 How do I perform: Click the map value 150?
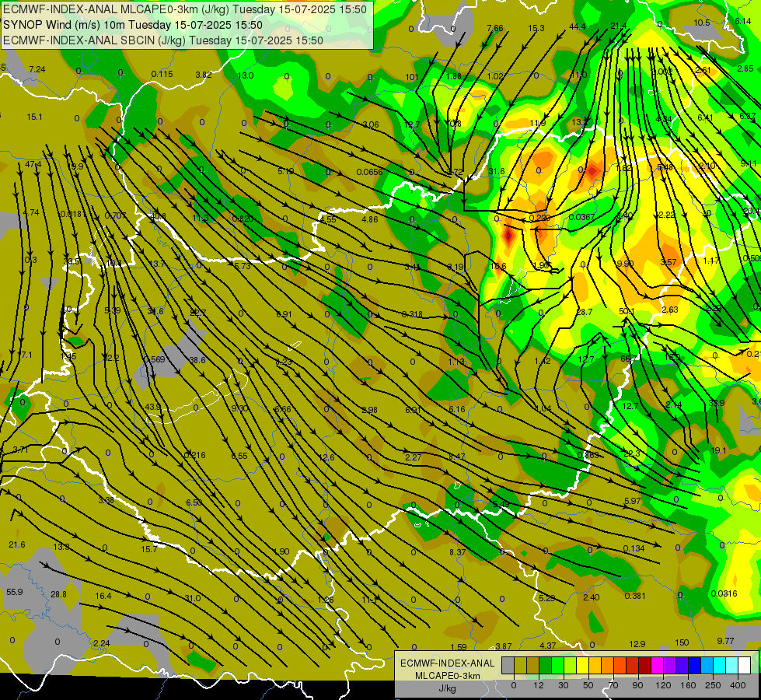point(682,642)
